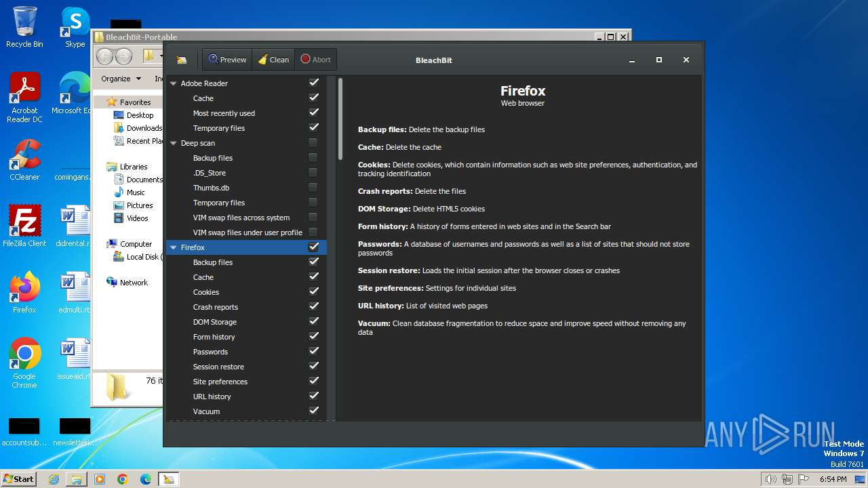Image resolution: width=868 pixels, height=488 pixels.
Task: Open Microsoft Edge desktop shortcut
Action: [x=73, y=94]
